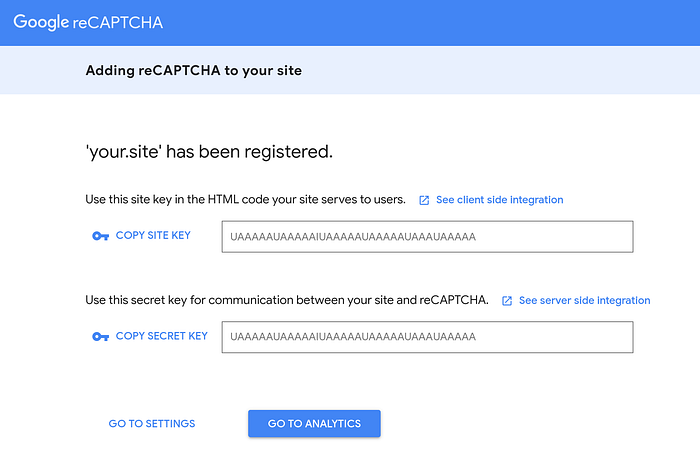Open See client side integration link

pos(499,200)
